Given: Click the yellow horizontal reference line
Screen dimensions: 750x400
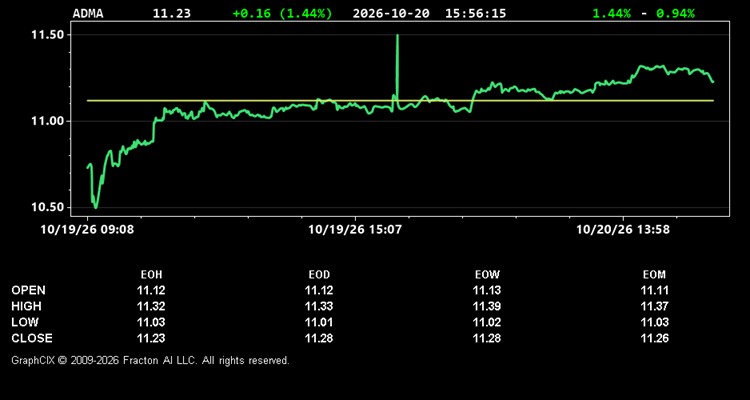Looking at the screenshot, I should point(400,100).
